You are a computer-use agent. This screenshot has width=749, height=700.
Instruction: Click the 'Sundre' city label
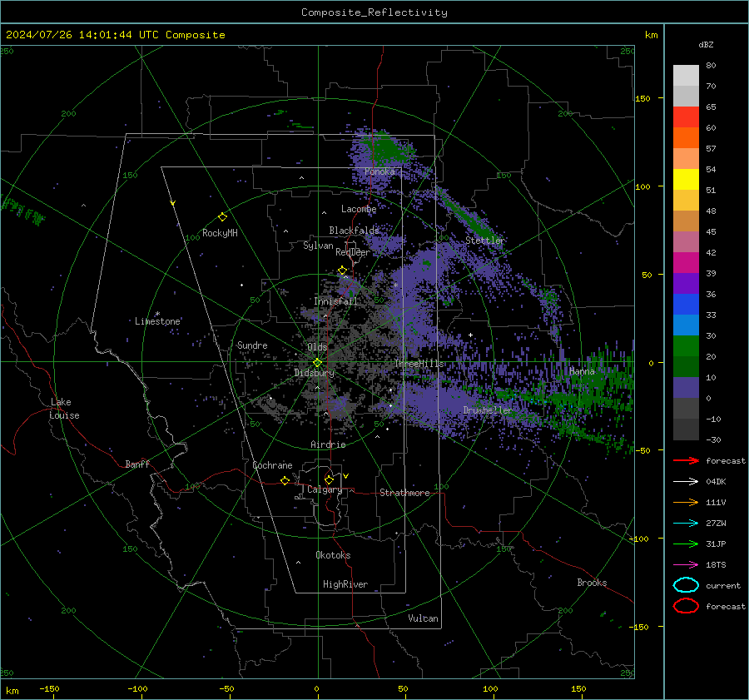(x=252, y=345)
